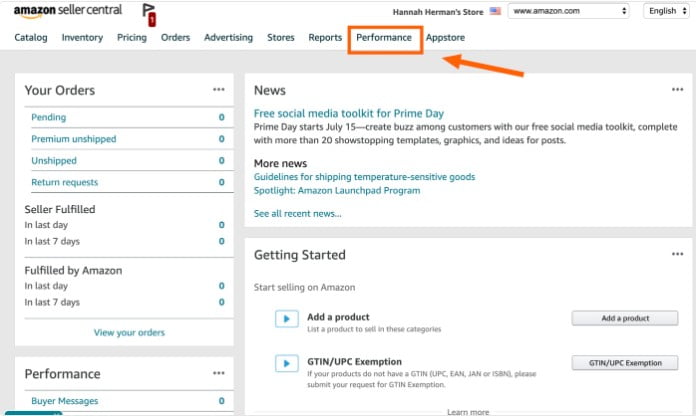The width and height of the screenshot is (696, 416).
Task: Click Hannah Herman's Store name
Action: click(x=438, y=12)
